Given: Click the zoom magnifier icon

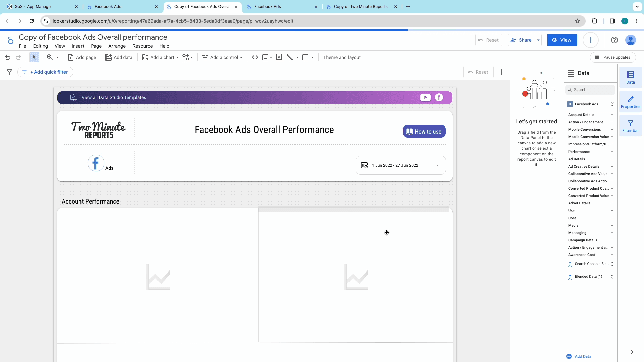Looking at the screenshot, I should click(x=50, y=57).
